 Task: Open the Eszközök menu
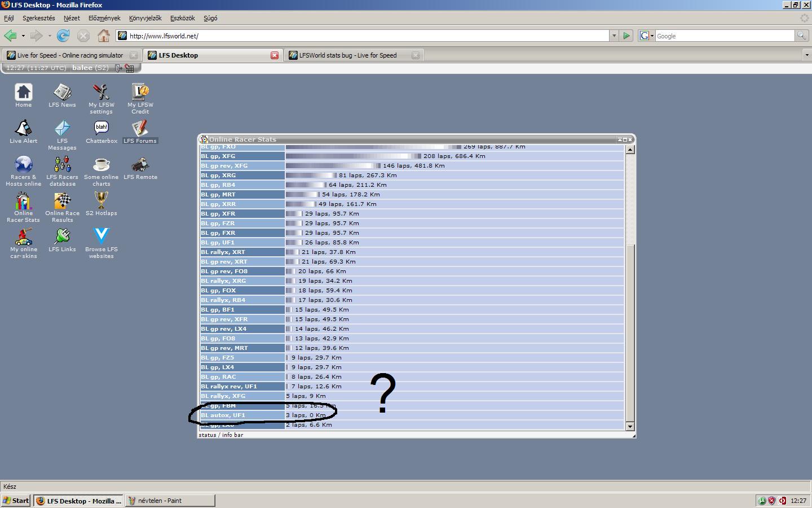pyautogui.click(x=182, y=18)
